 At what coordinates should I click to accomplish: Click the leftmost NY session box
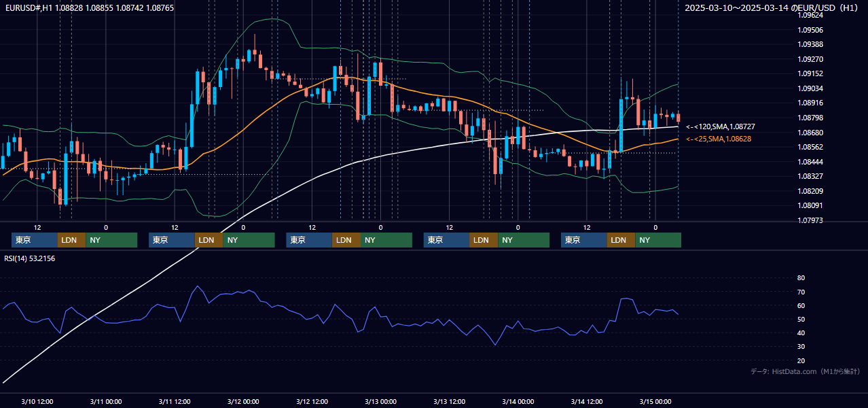tap(111, 240)
